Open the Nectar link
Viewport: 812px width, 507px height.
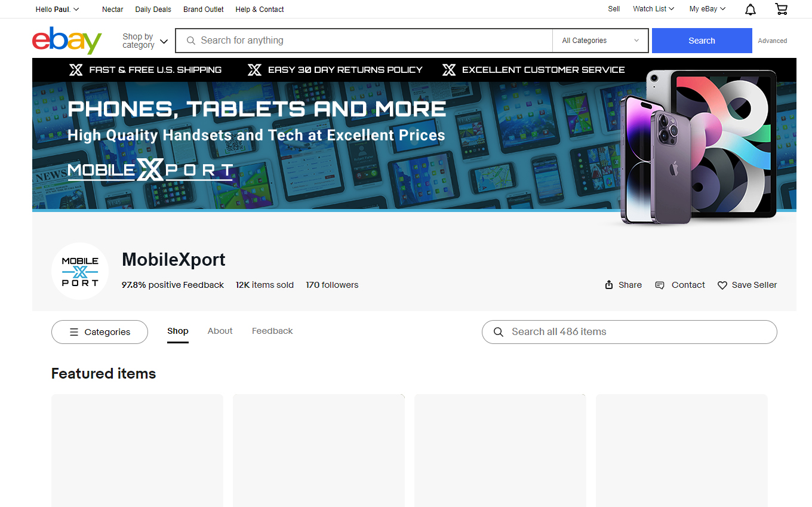(113, 9)
